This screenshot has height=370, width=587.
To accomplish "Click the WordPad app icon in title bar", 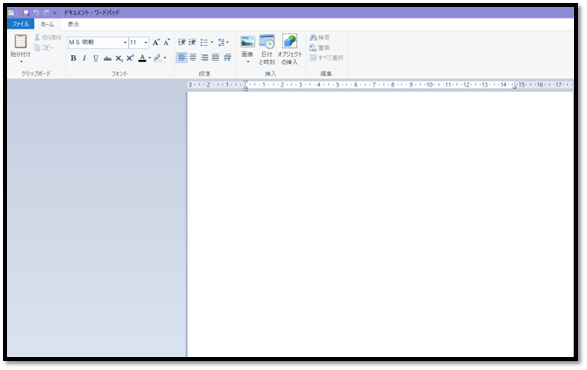I will tap(12, 13).
